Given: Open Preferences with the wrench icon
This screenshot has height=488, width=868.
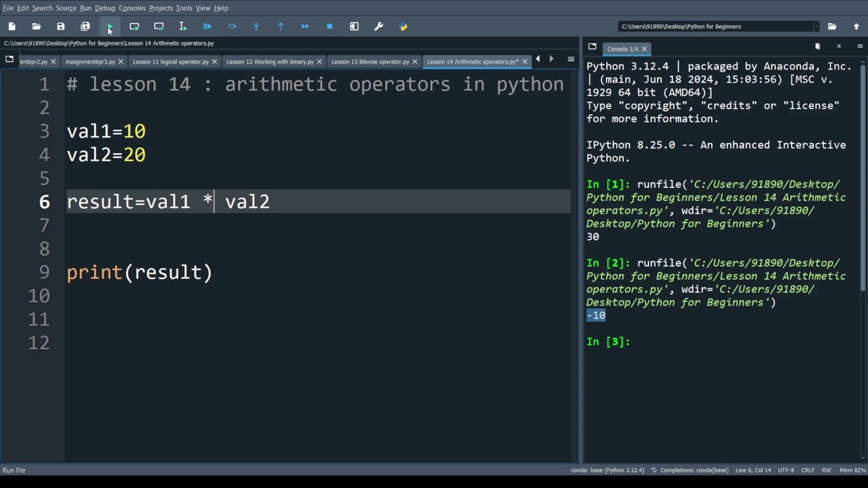Looking at the screenshot, I should [x=378, y=26].
